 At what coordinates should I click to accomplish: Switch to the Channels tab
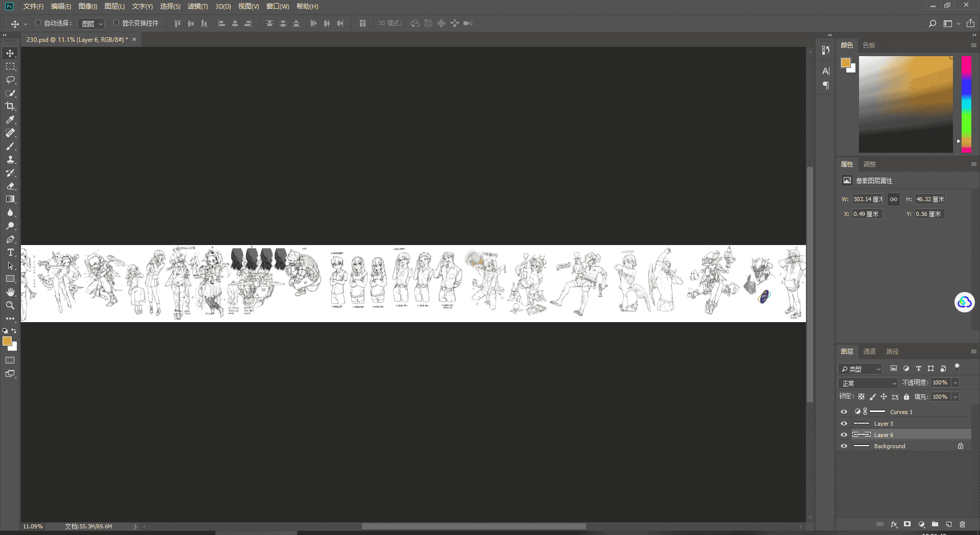(x=869, y=351)
